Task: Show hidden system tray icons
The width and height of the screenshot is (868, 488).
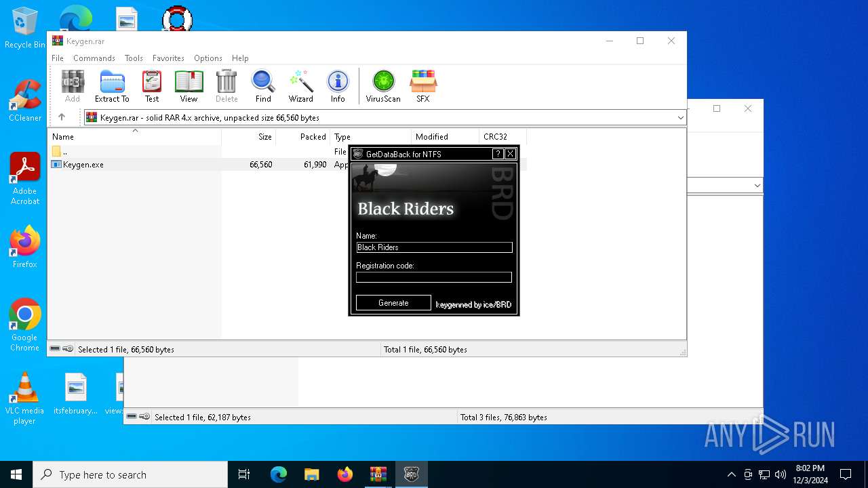Action: tap(731, 474)
